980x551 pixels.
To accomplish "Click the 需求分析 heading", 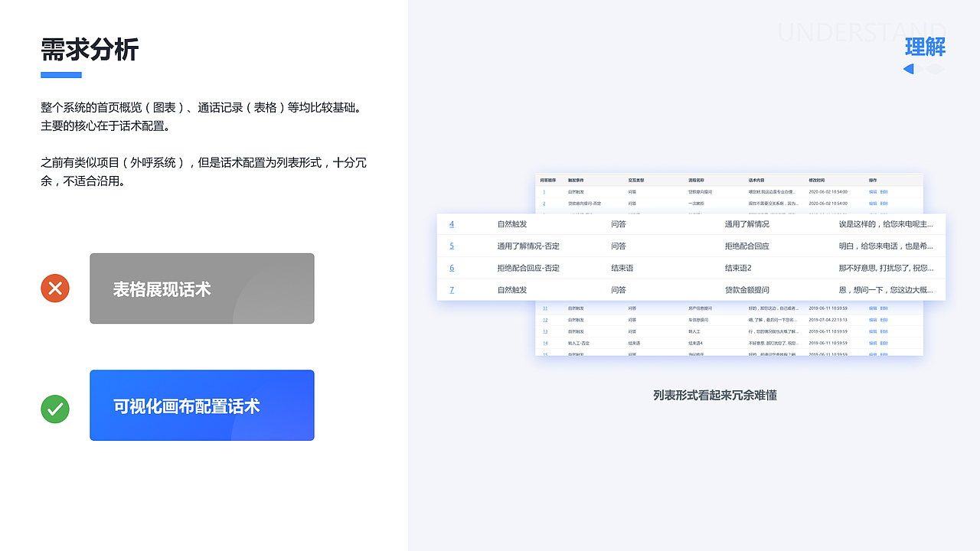I will (x=90, y=50).
